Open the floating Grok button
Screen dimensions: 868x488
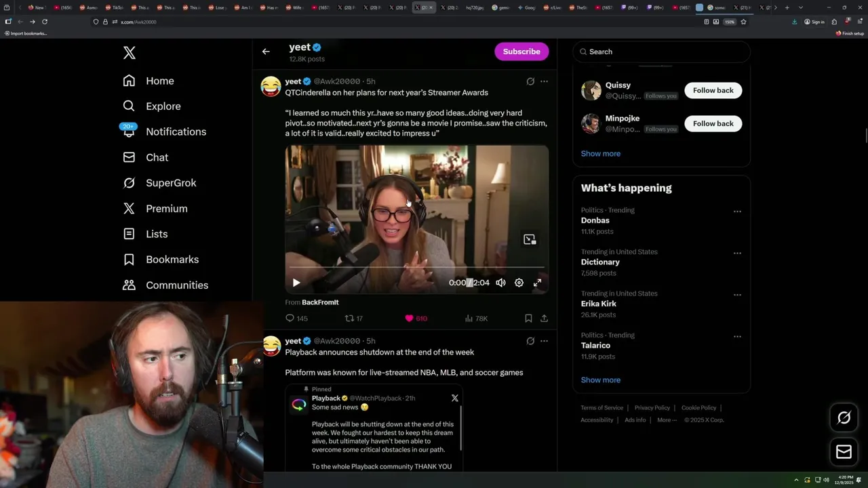point(844,418)
